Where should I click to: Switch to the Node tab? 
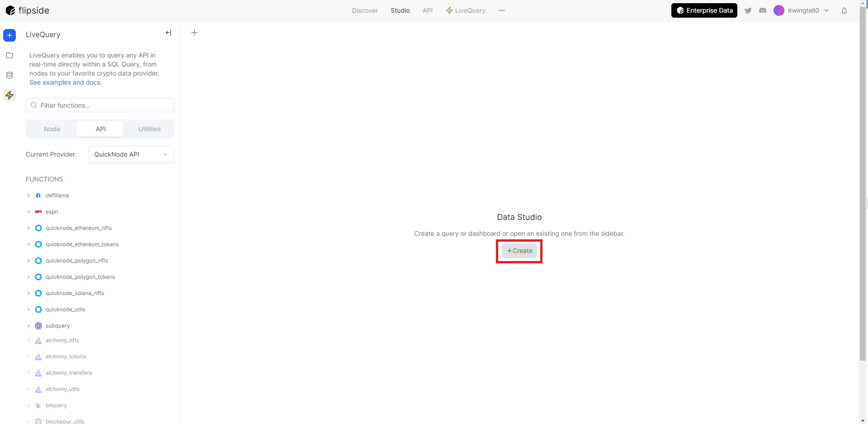(x=52, y=129)
